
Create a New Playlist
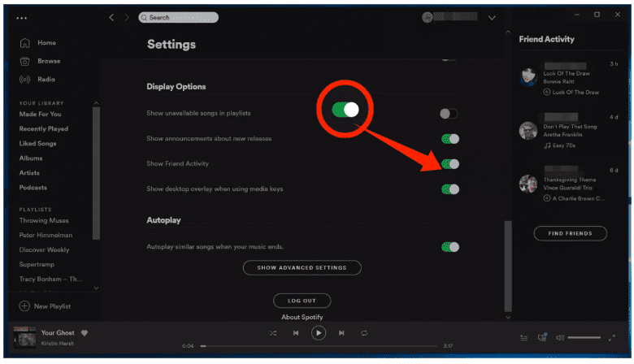[52, 306]
